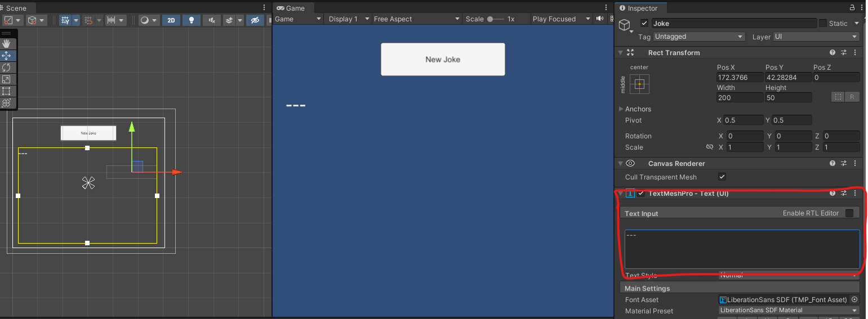Select the Rotate tool
The image size is (868, 319).
(x=7, y=68)
